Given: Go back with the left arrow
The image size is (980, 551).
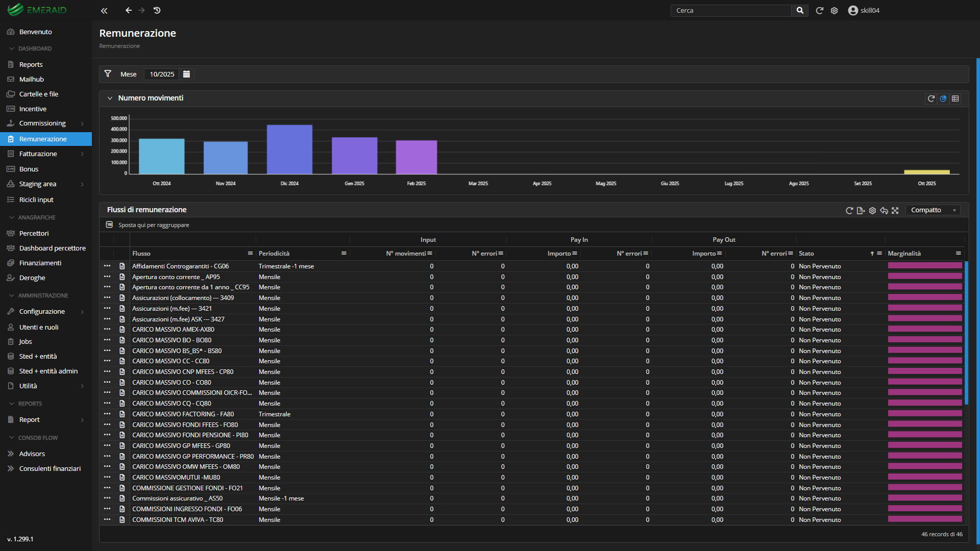Looking at the screenshot, I should 129,10.
